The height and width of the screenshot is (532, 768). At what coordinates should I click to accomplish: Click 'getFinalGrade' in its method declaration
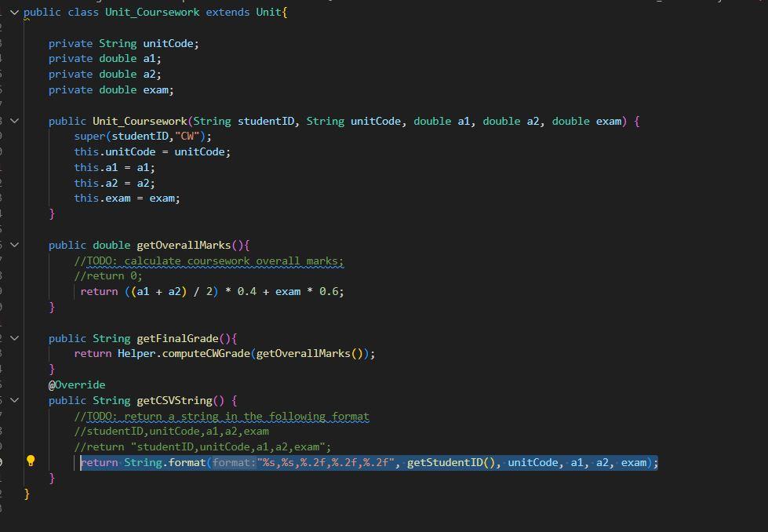tap(177, 338)
